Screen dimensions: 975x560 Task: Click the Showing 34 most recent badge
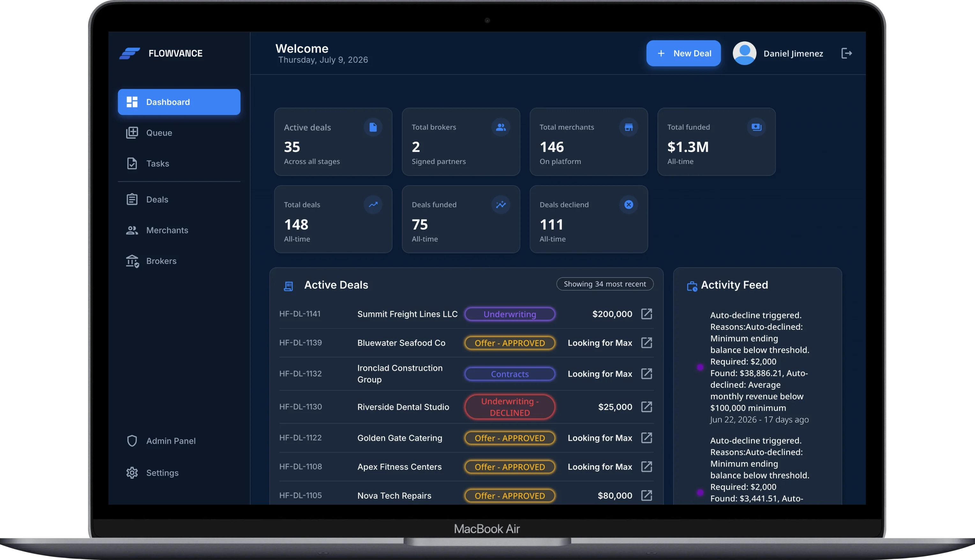click(x=605, y=284)
